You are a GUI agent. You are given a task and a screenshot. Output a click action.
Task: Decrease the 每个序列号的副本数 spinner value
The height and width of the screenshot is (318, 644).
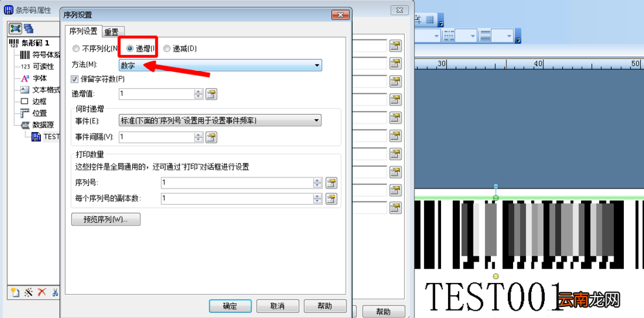318,201
